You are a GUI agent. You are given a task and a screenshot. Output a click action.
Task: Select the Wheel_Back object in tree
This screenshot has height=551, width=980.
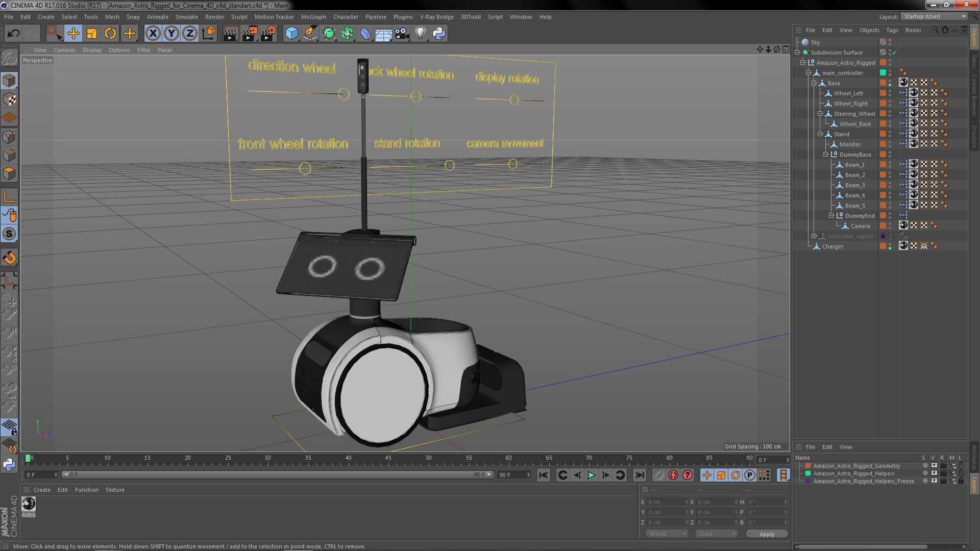click(855, 124)
